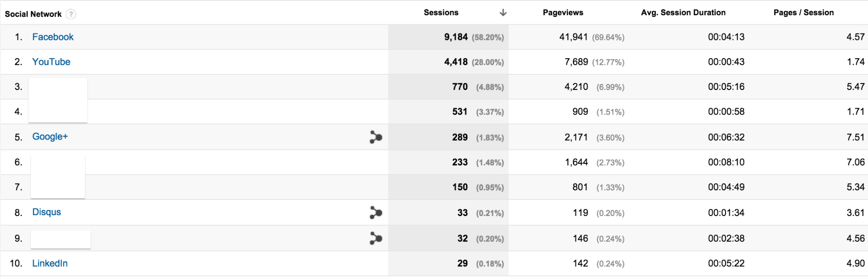Click the help icon beside Social Network
The width and height of the screenshot is (868, 279).
click(x=71, y=14)
